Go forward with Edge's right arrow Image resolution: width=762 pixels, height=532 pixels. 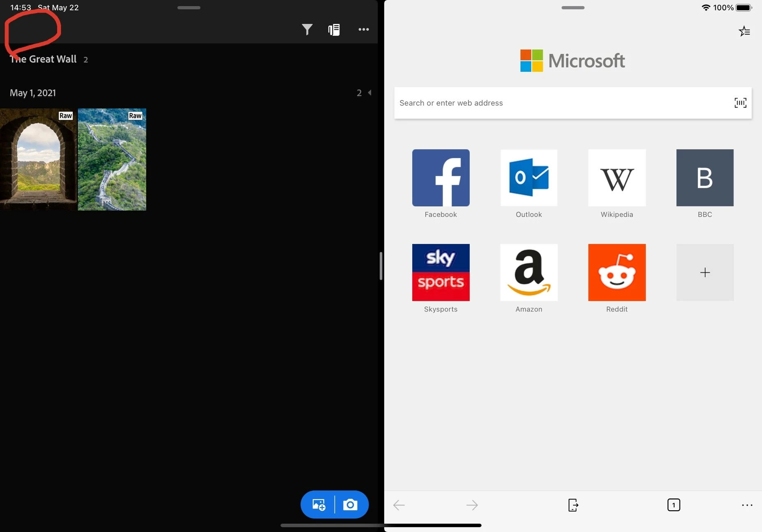pyautogui.click(x=472, y=505)
